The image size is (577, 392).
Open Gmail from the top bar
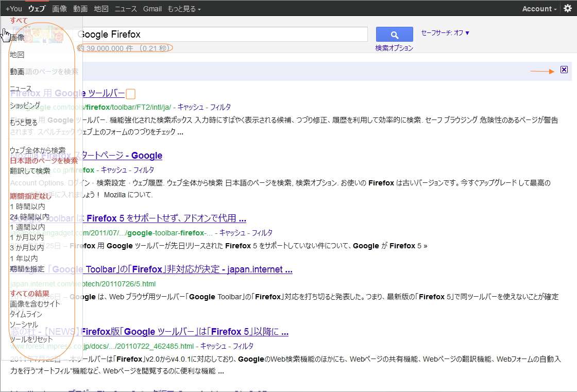tap(152, 9)
